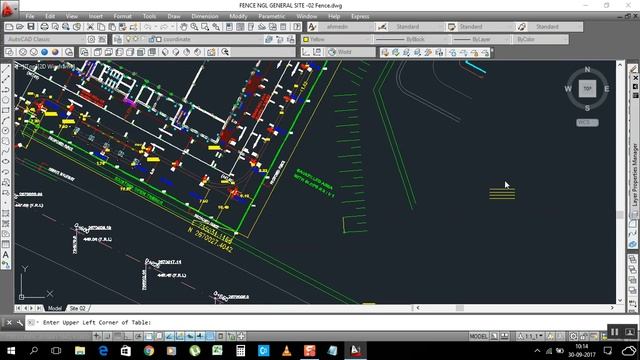Image resolution: width=640 pixels, height=360 pixels.
Task: Open the ByColor plot style dropdown
Action: click(540, 39)
